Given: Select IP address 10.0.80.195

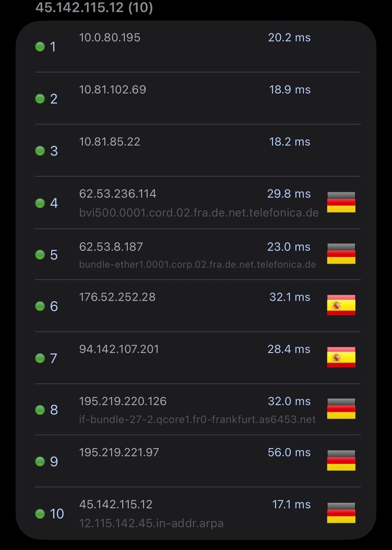Looking at the screenshot, I should pos(110,38).
